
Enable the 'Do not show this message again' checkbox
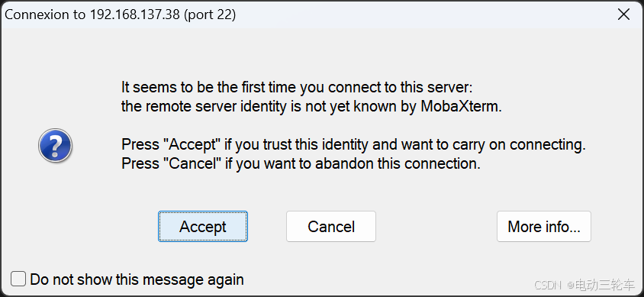coord(18,279)
